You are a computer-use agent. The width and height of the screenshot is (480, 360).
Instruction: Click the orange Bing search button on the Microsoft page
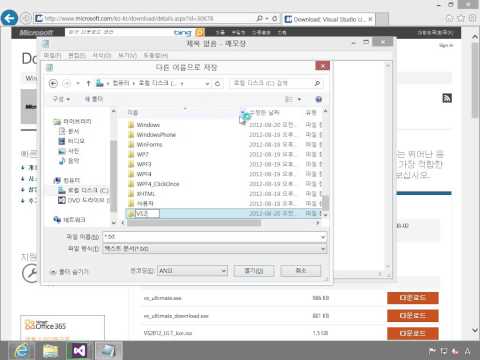200,32
